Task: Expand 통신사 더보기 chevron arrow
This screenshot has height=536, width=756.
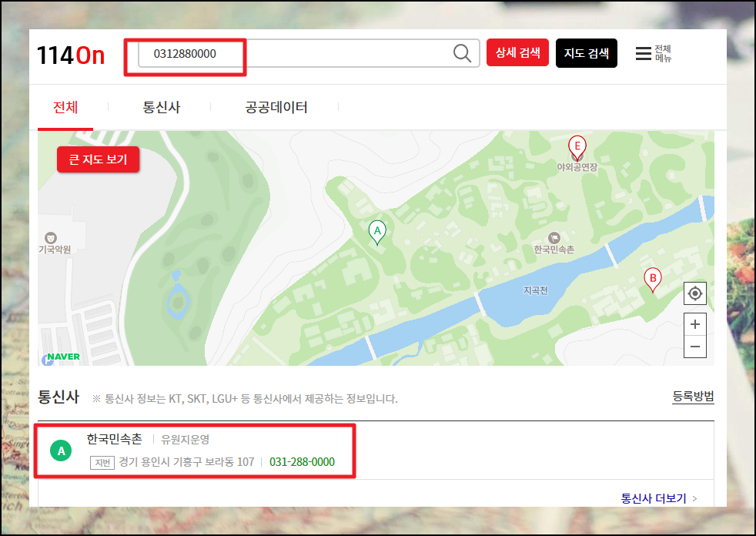Action: (x=694, y=499)
